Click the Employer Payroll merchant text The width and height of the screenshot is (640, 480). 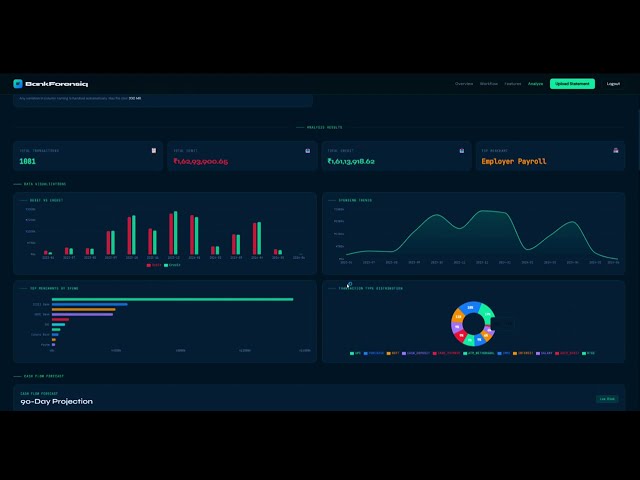coord(514,161)
